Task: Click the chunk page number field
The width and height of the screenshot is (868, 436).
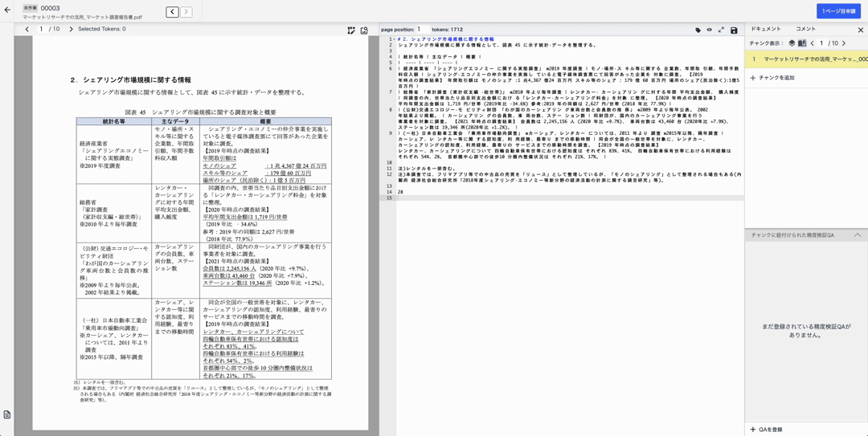Action: tap(822, 43)
